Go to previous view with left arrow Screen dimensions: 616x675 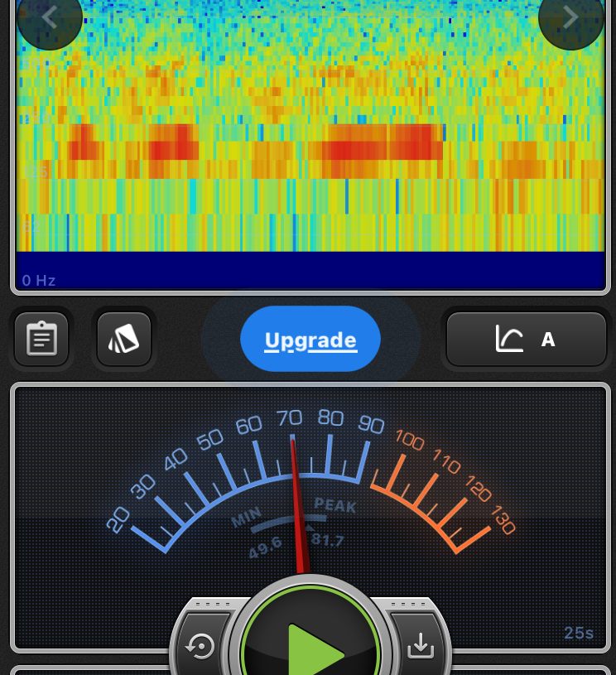pos(50,17)
